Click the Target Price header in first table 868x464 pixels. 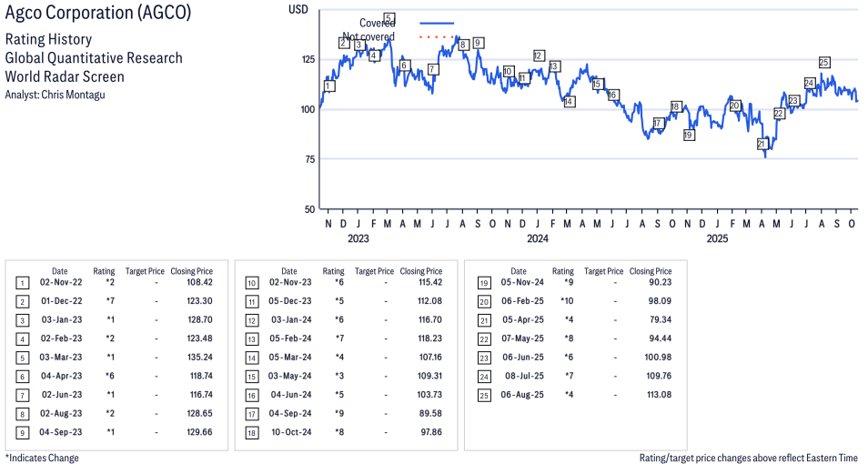tap(145, 271)
